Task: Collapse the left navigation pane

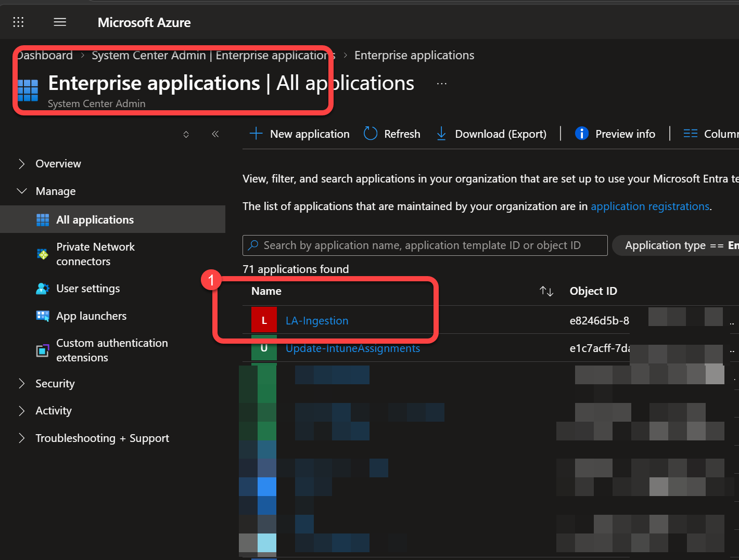Action: coord(215,134)
